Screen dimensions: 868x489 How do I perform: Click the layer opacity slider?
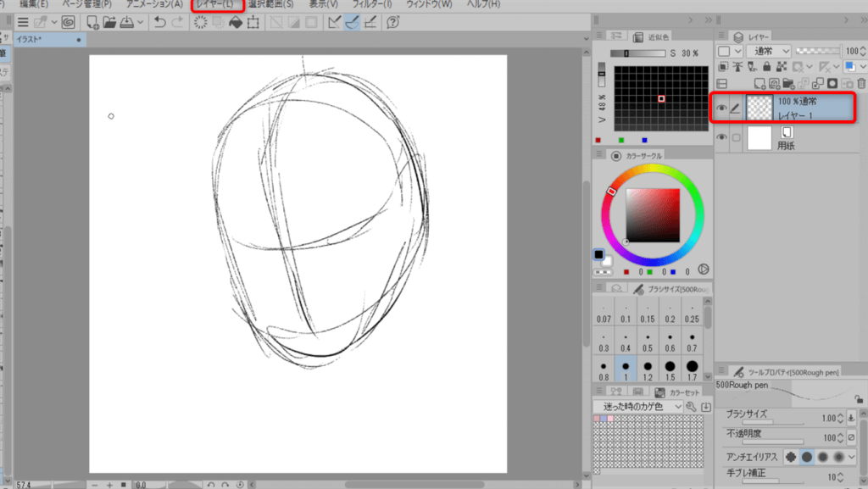[x=818, y=51]
